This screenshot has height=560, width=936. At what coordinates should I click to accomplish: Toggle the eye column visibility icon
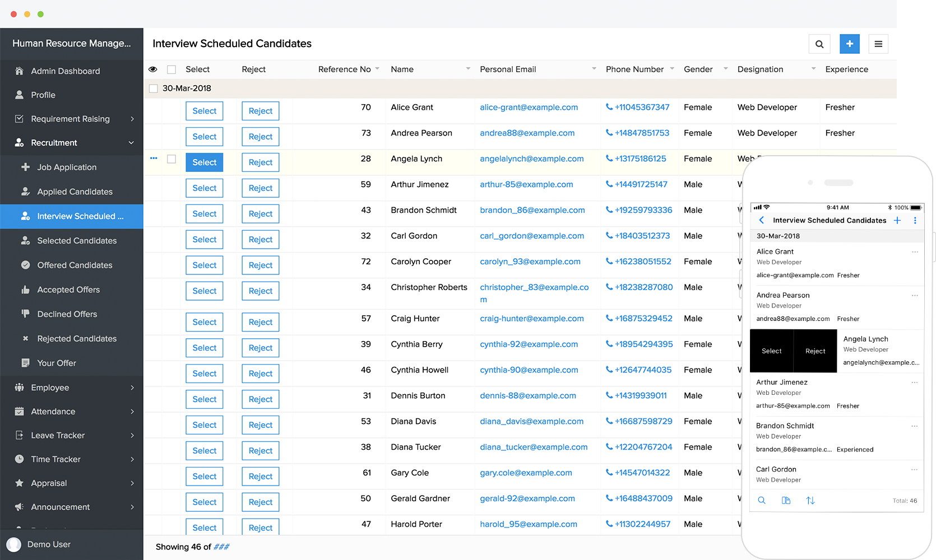(152, 69)
